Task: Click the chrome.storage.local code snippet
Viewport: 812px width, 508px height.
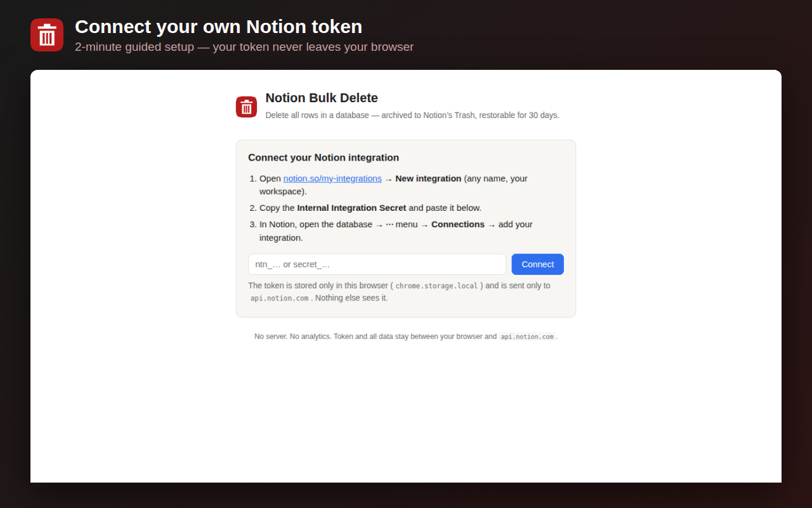Action: coord(436,286)
